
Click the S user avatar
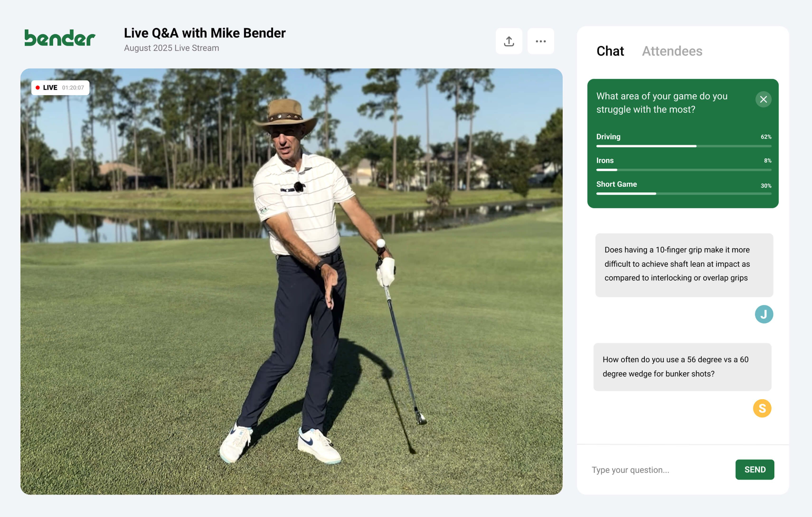click(x=762, y=408)
